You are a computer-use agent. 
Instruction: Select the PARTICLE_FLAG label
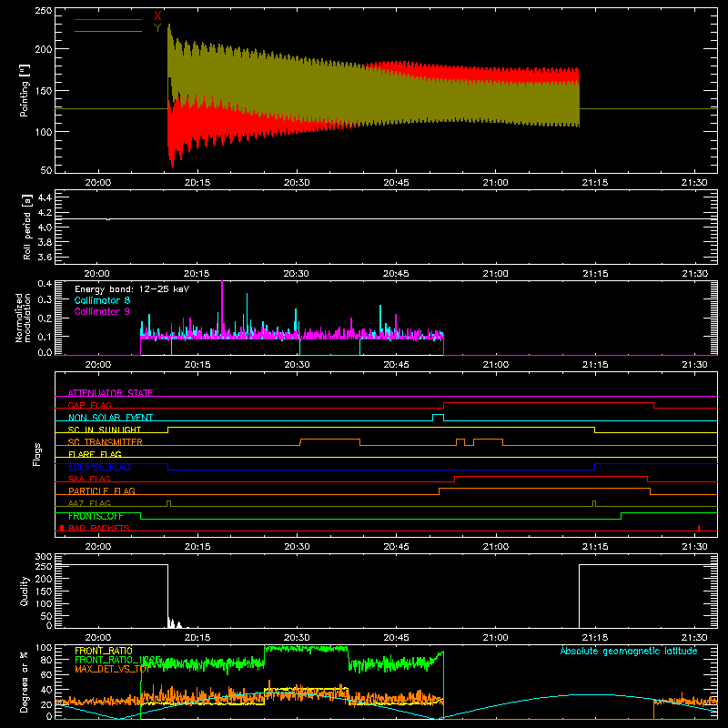pos(102,490)
